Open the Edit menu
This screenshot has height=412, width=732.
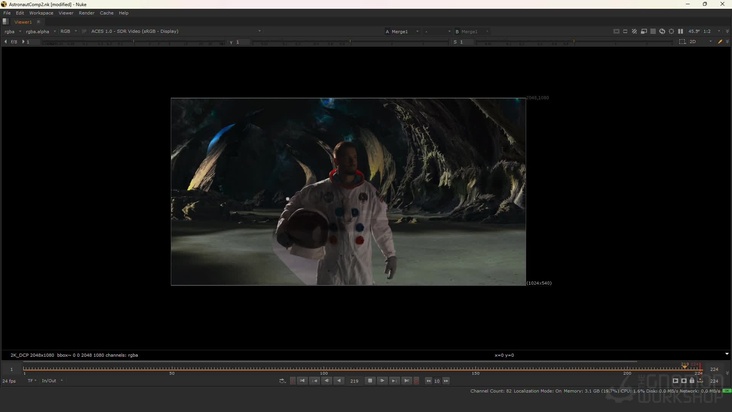pos(20,13)
